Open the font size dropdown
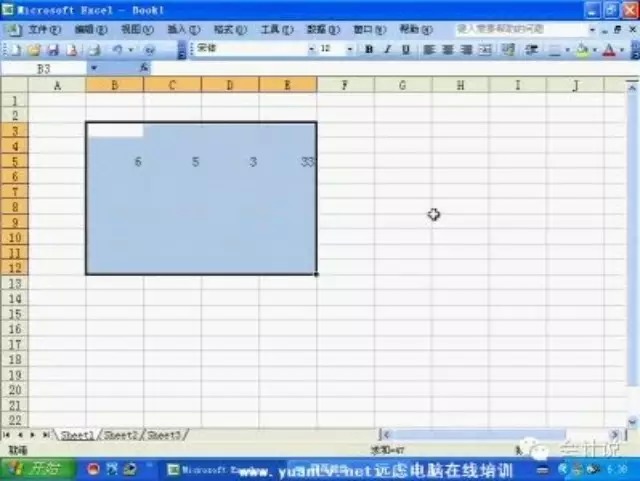Image resolution: width=640 pixels, height=481 pixels. (350, 49)
